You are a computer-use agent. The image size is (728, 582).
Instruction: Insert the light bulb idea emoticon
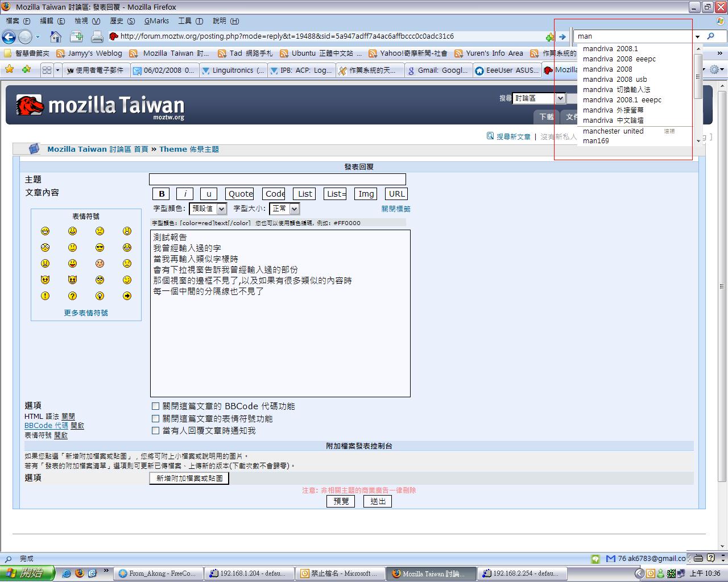pyautogui.click(x=100, y=296)
